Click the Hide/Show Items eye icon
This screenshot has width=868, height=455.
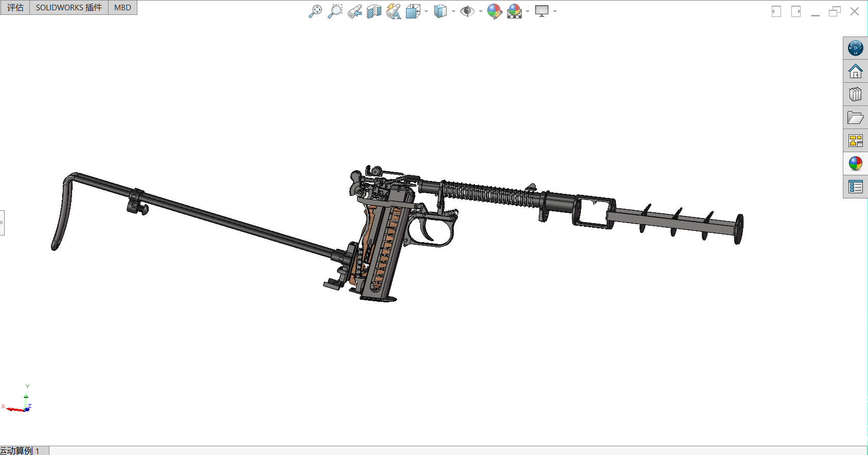tap(467, 11)
